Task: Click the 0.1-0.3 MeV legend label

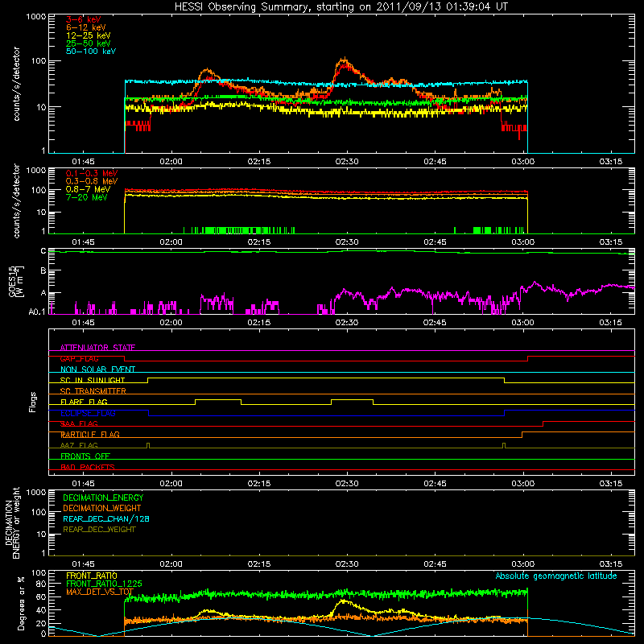Action: click(x=92, y=173)
